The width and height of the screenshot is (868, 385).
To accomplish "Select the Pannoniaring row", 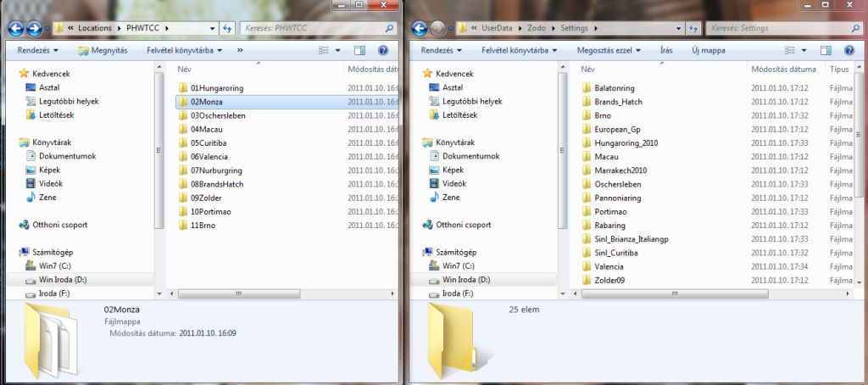I will pos(715,198).
